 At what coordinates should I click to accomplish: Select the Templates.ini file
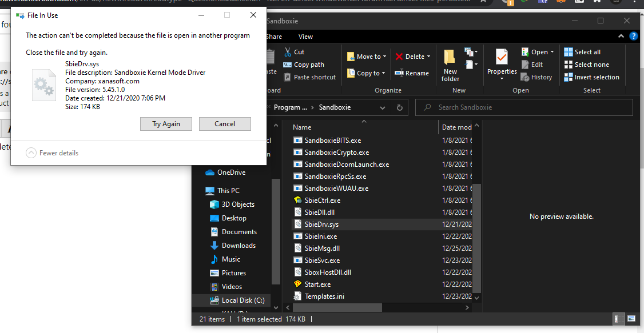pyautogui.click(x=324, y=296)
